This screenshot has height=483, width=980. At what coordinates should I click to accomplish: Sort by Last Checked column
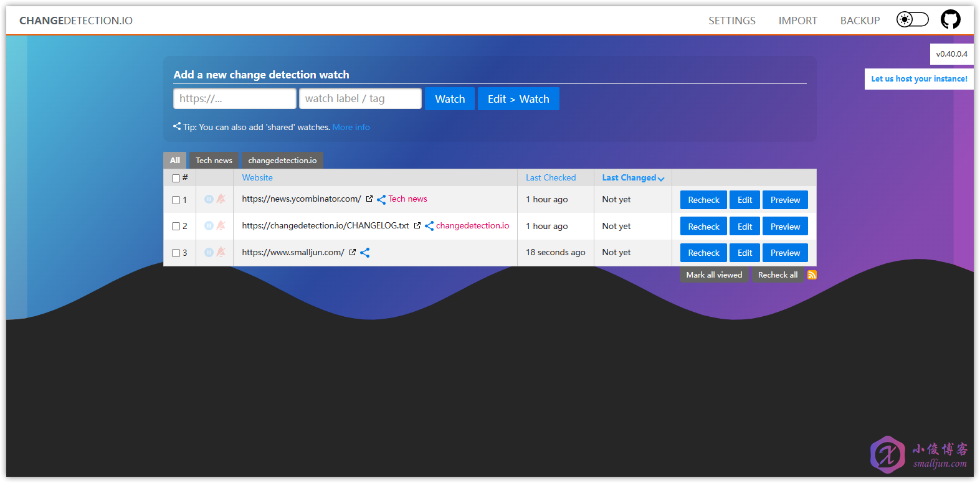[551, 177]
